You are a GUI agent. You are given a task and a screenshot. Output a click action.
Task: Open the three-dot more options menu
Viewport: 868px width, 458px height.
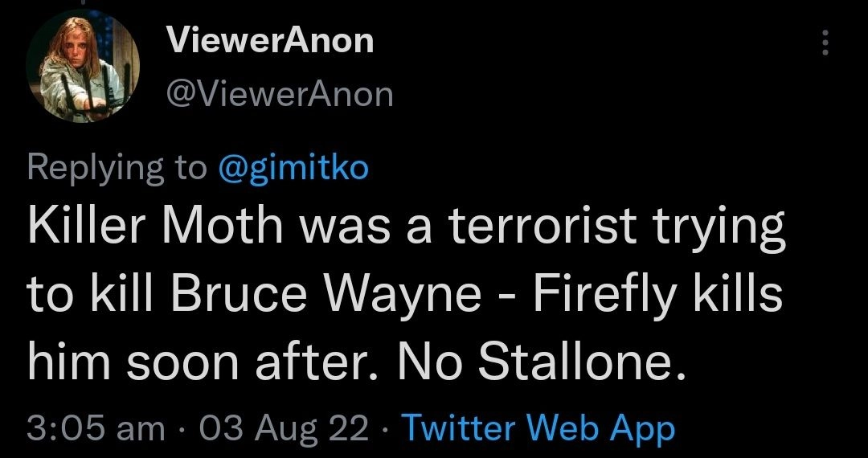point(824,43)
